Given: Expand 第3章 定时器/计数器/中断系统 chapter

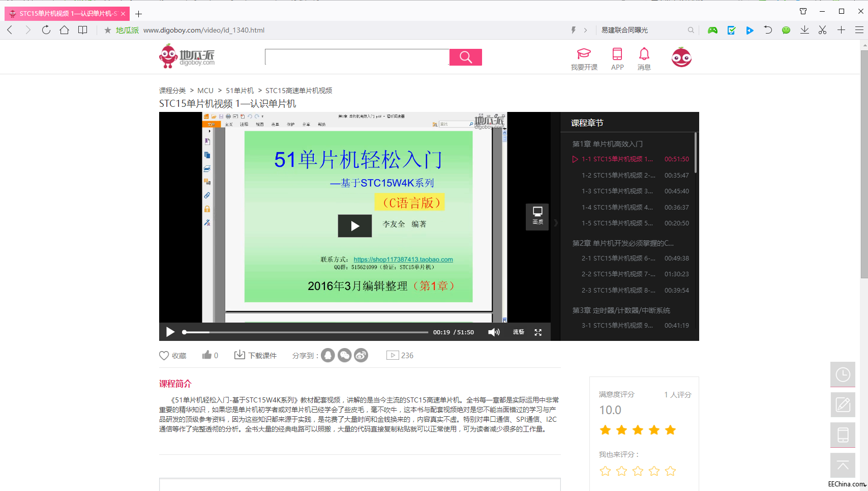Looking at the screenshot, I should (x=621, y=310).
